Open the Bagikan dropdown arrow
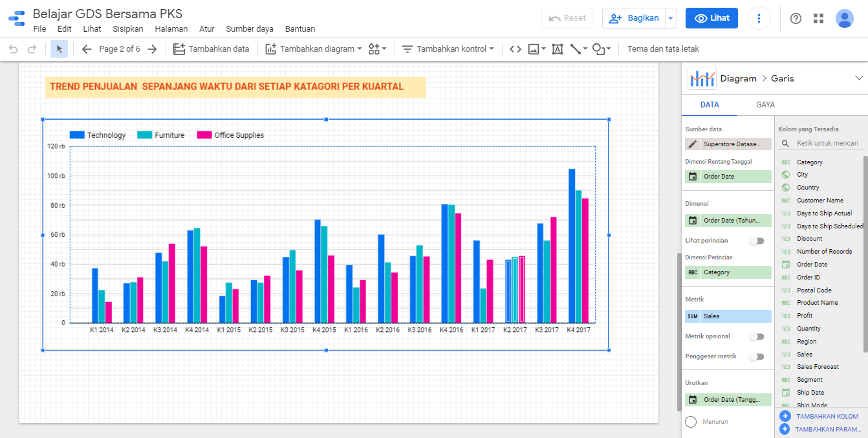Screen dimensions: 868x438 pyautogui.click(x=671, y=18)
